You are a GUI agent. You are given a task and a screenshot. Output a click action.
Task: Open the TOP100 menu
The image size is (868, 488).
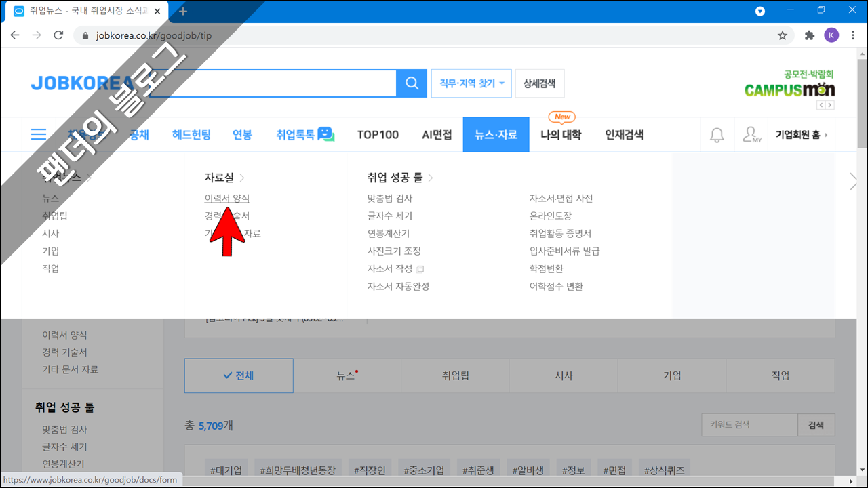[378, 134]
